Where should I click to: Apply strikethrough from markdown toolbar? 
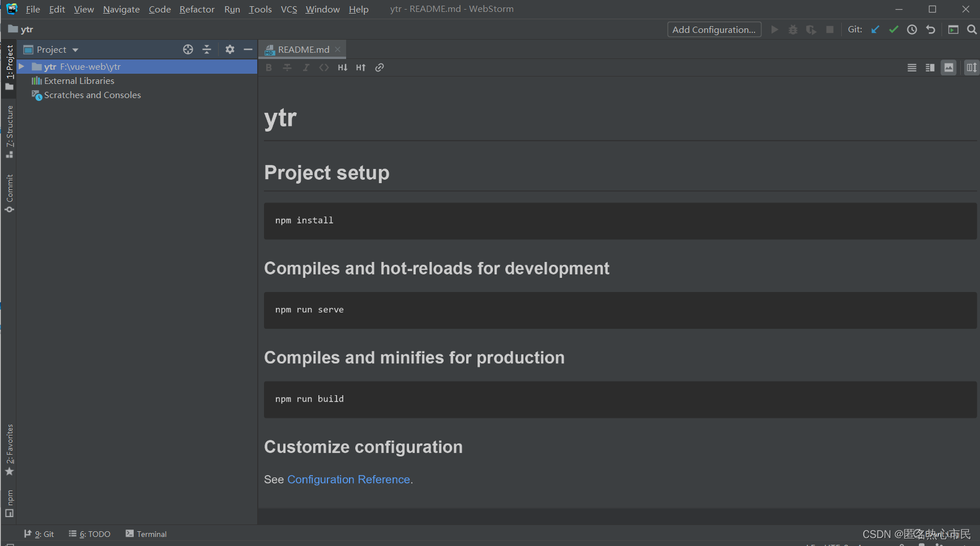click(x=287, y=67)
